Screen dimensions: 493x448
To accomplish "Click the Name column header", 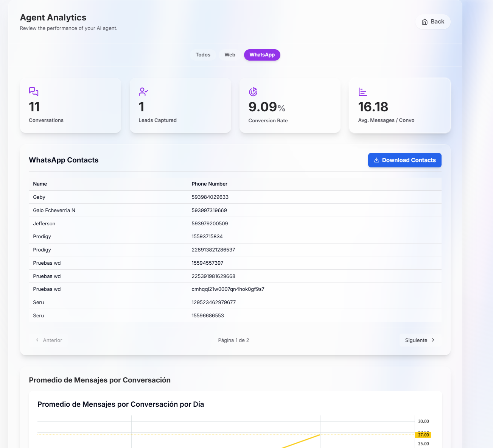I will (40, 184).
